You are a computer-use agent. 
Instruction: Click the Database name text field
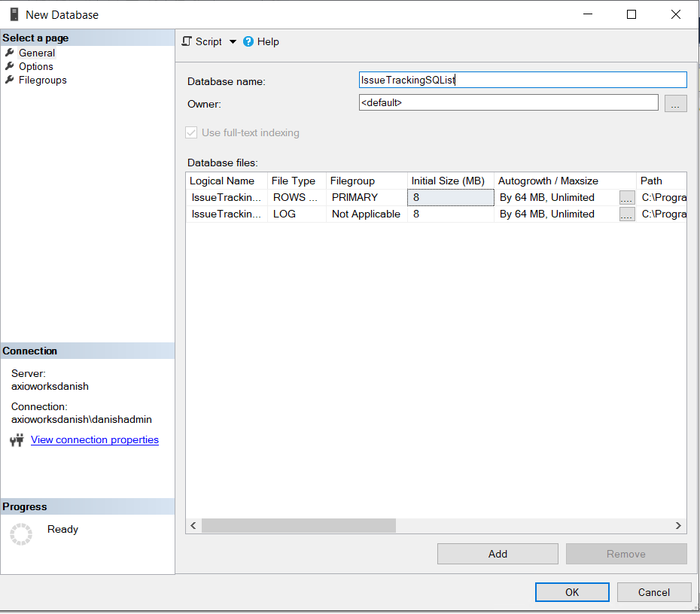point(522,80)
